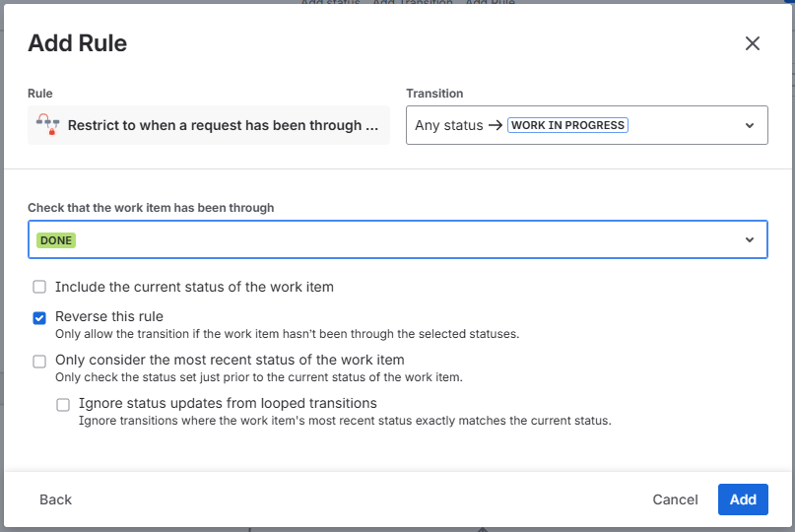Expand the Transition dropdown chevron
Viewport: 795px width, 532px height.
(x=750, y=125)
